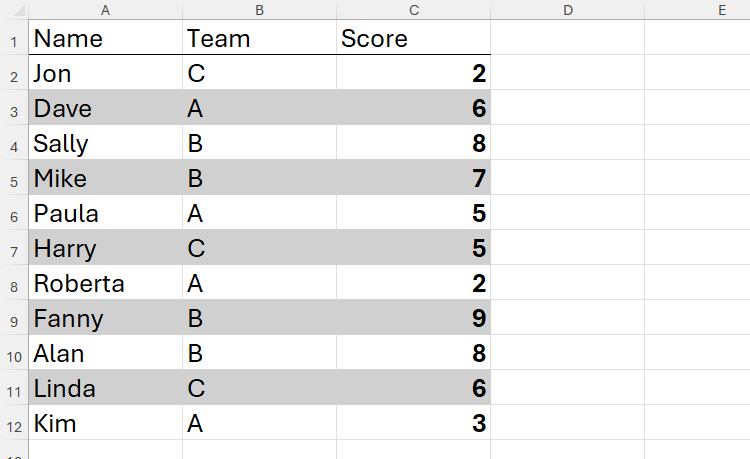This screenshot has width=750, height=459.
Task: Select the "Team" header cell
Action: click(x=259, y=40)
